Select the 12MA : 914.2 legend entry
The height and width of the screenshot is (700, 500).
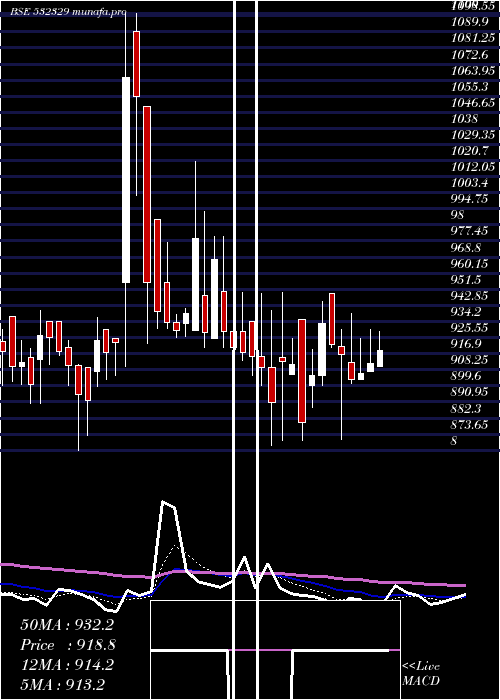pyautogui.click(x=67, y=665)
